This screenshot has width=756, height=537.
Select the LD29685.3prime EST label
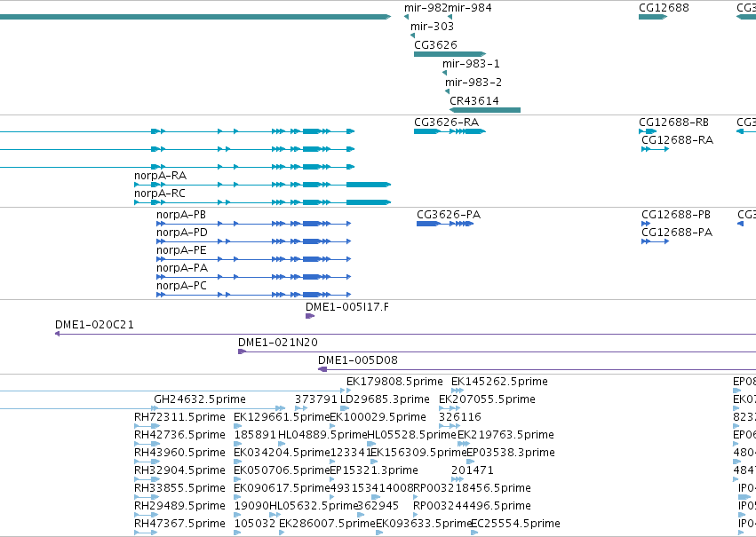click(x=385, y=399)
